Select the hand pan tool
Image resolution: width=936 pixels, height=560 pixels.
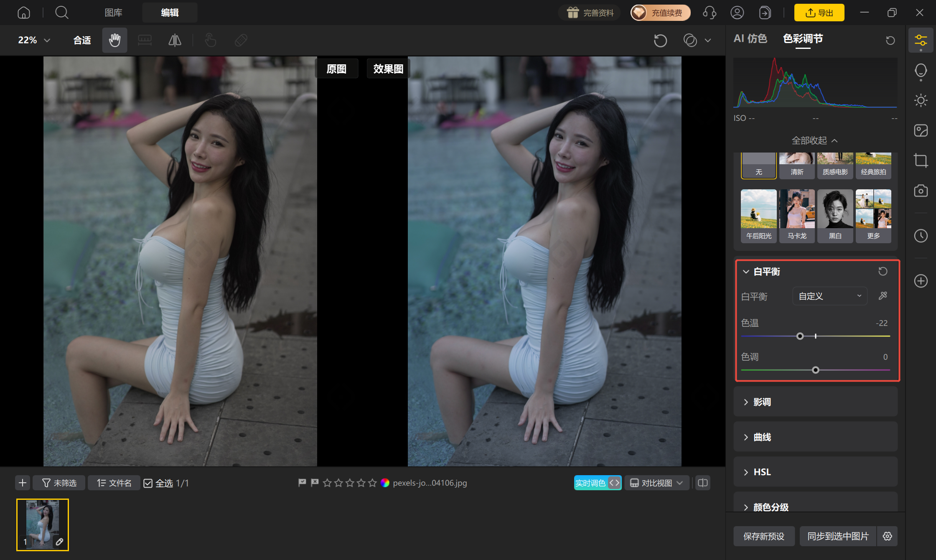point(114,40)
